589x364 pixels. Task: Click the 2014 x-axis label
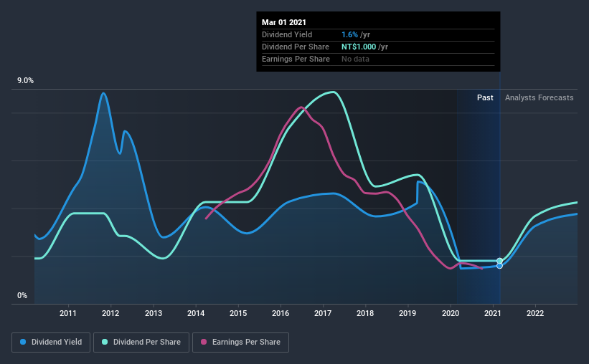coord(196,313)
